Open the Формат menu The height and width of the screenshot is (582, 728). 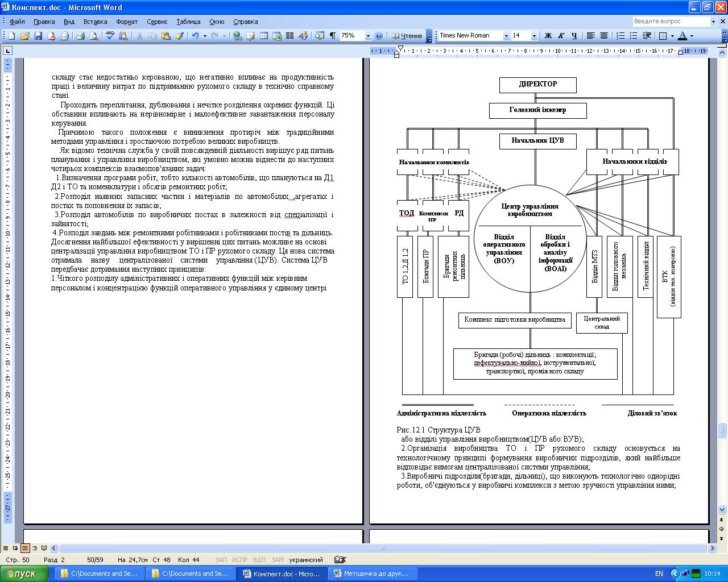click(x=127, y=22)
